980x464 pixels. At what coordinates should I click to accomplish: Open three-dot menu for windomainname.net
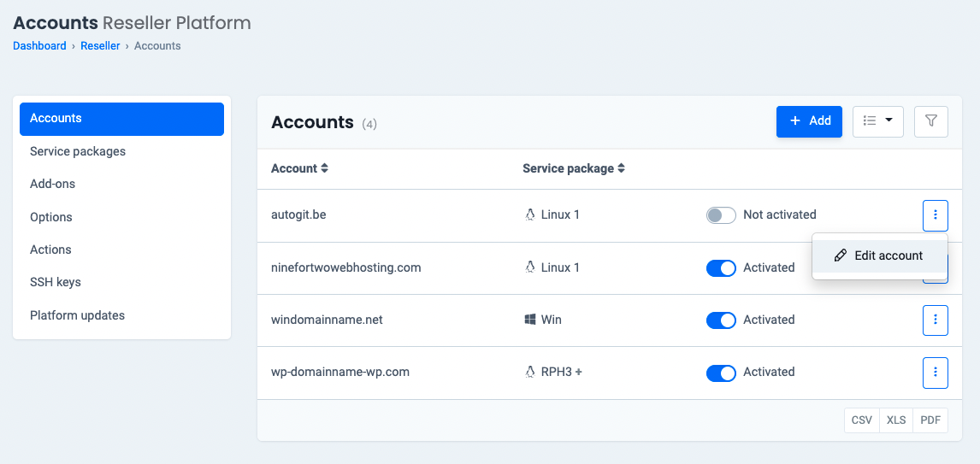935,320
